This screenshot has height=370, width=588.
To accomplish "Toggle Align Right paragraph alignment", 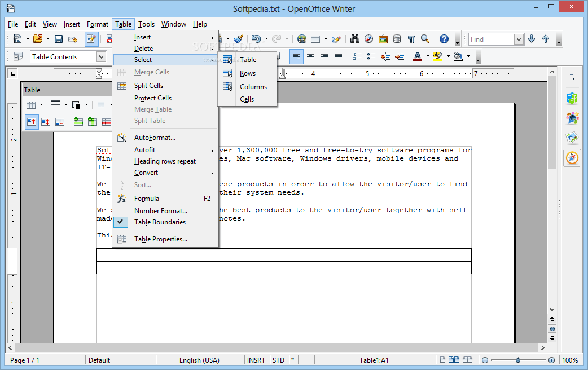I will 324,56.
